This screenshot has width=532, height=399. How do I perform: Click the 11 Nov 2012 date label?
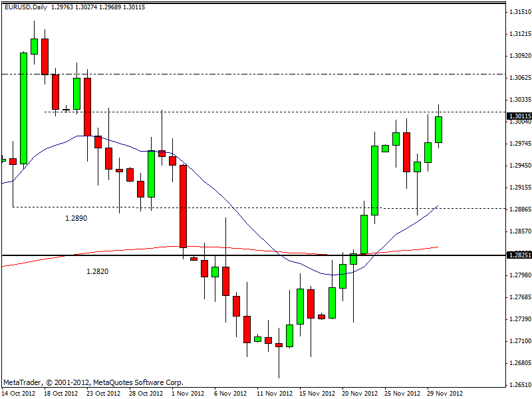click(x=275, y=393)
